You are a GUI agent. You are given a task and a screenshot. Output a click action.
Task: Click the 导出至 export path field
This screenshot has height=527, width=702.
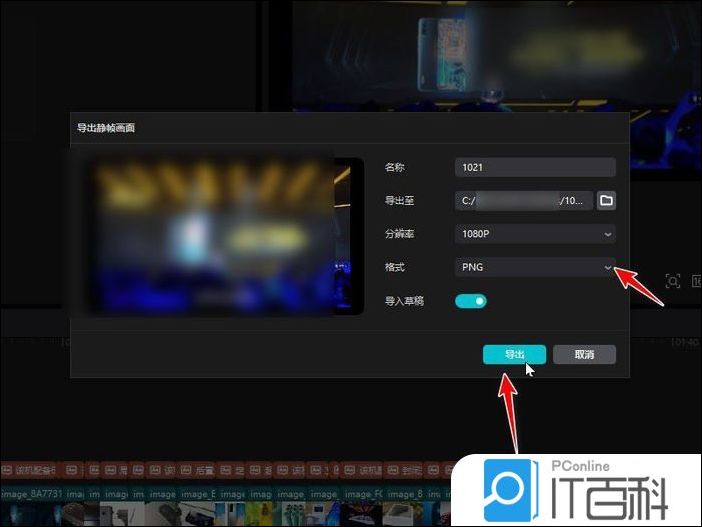tap(524, 200)
